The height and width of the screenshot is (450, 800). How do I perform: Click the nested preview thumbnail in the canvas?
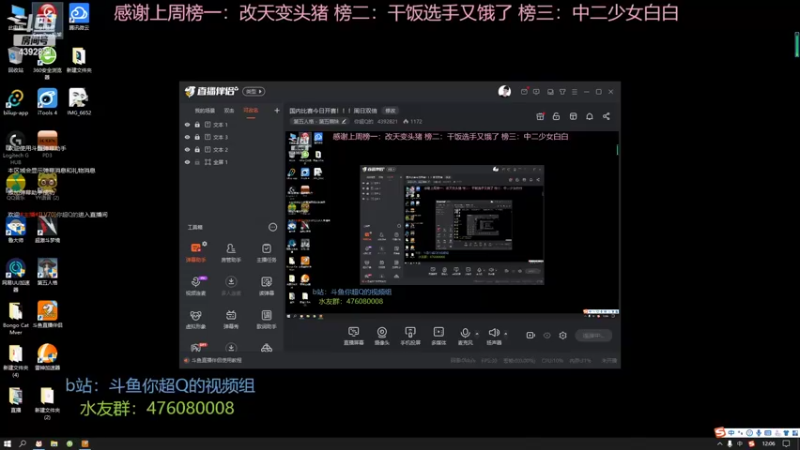click(x=452, y=224)
